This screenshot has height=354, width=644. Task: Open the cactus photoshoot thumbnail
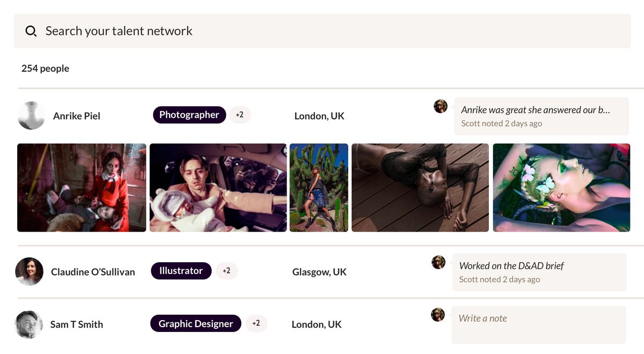click(x=319, y=187)
